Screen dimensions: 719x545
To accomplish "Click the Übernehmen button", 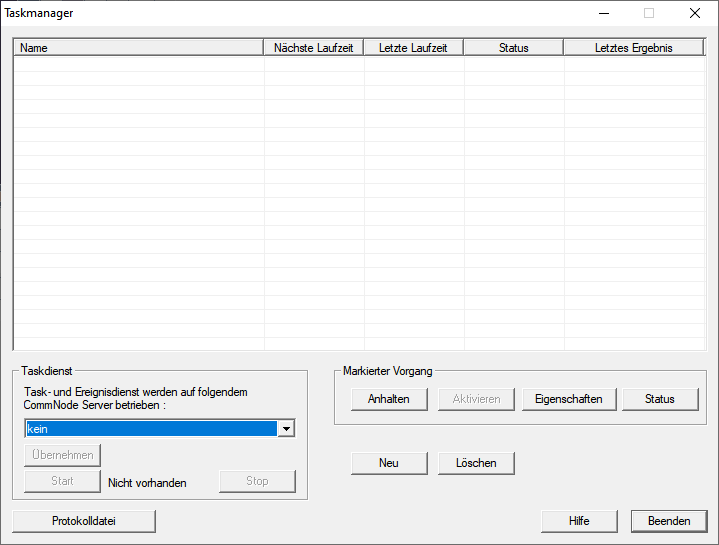I will click(x=63, y=455).
